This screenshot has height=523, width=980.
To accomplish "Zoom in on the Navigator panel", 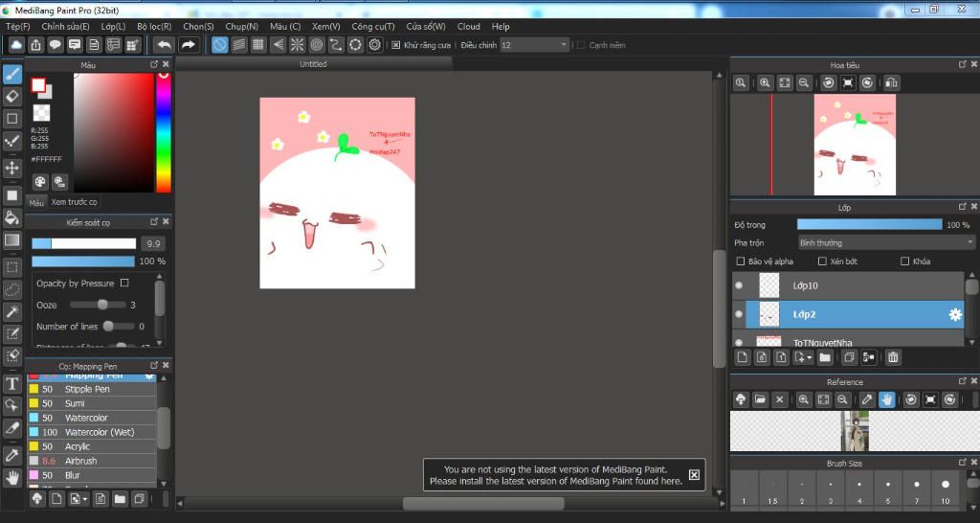I will click(x=765, y=82).
